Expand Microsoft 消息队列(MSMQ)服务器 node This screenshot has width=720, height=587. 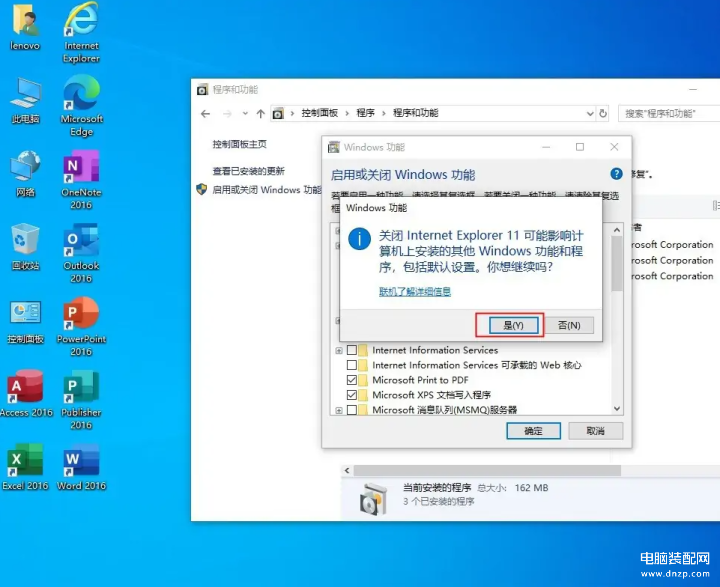(x=338, y=410)
